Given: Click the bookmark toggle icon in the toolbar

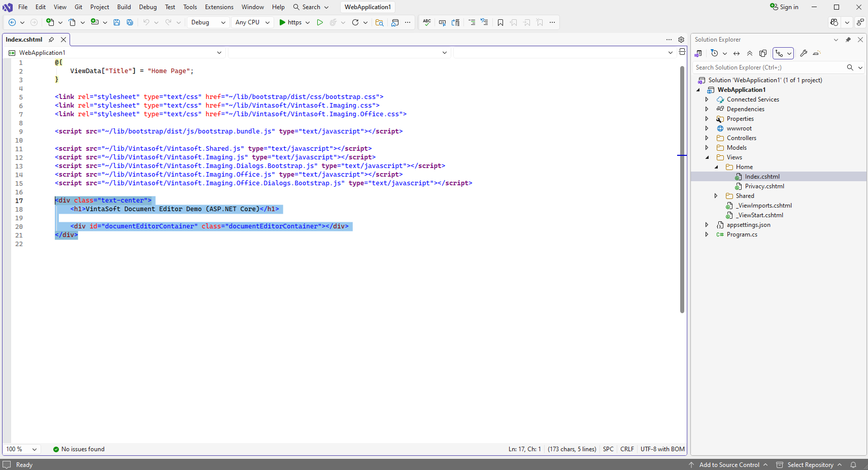Looking at the screenshot, I should point(500,22).
